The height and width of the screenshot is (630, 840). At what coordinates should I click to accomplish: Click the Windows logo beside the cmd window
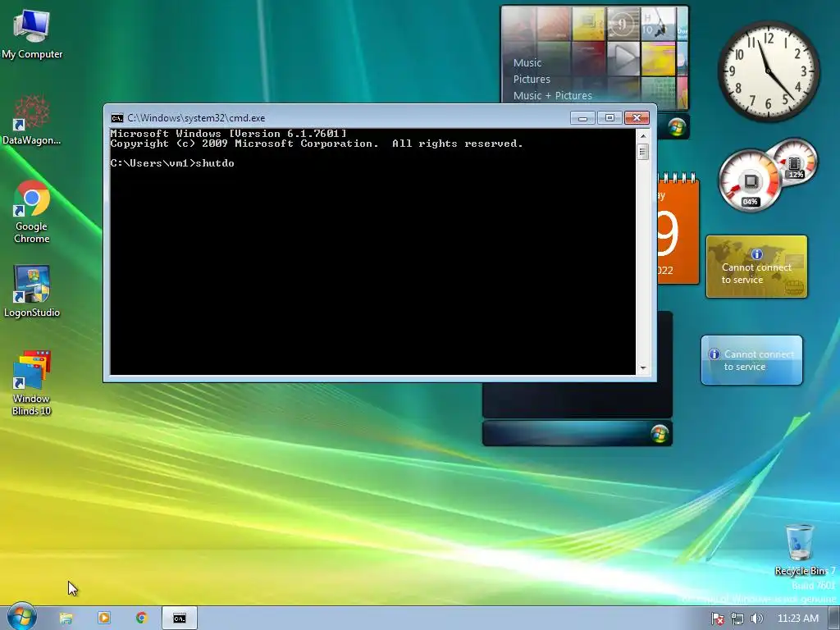click(677, 127)
